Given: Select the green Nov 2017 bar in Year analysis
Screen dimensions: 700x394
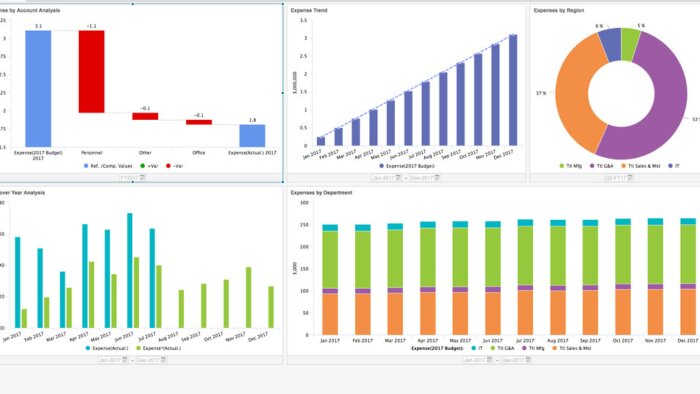Looking at the screenshot, I should coord(249,298).
